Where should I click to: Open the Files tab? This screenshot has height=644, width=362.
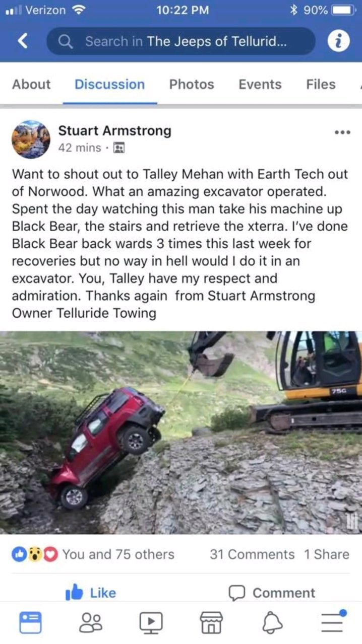tap(321, 84)
